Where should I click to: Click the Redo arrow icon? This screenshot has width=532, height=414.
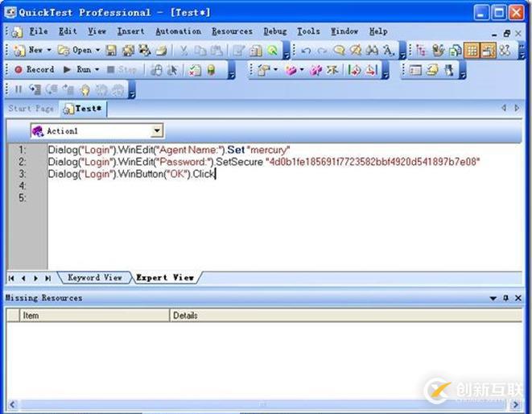(322, 51)
